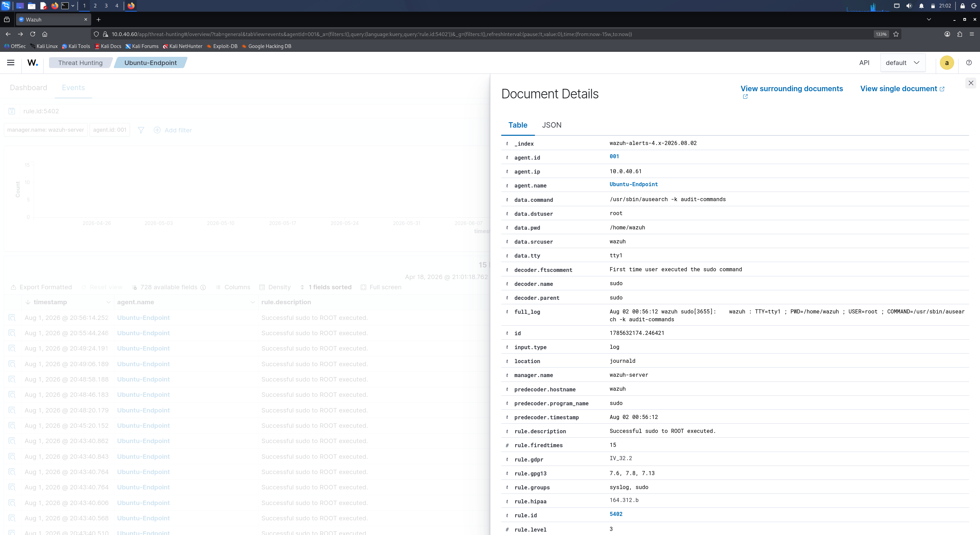The height and width of the screenshot is (535, 980).
Task: Go forward with the browser forward arrow
Action: point(20,34)
